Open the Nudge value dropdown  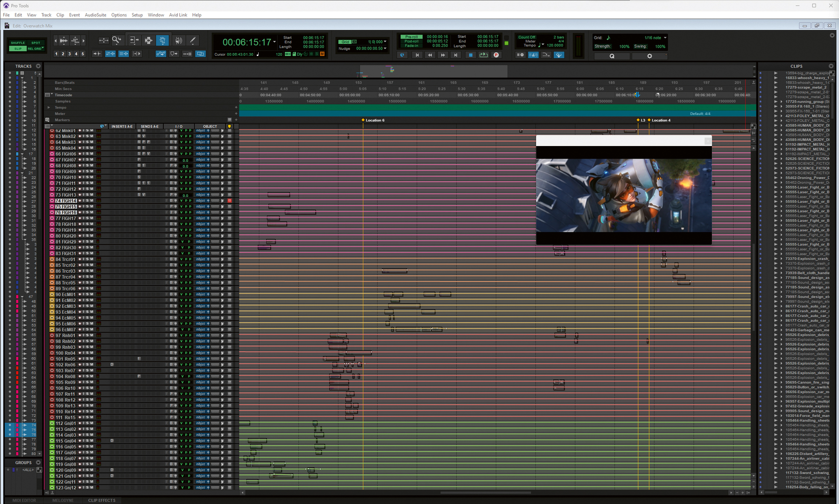click(385, 48)
